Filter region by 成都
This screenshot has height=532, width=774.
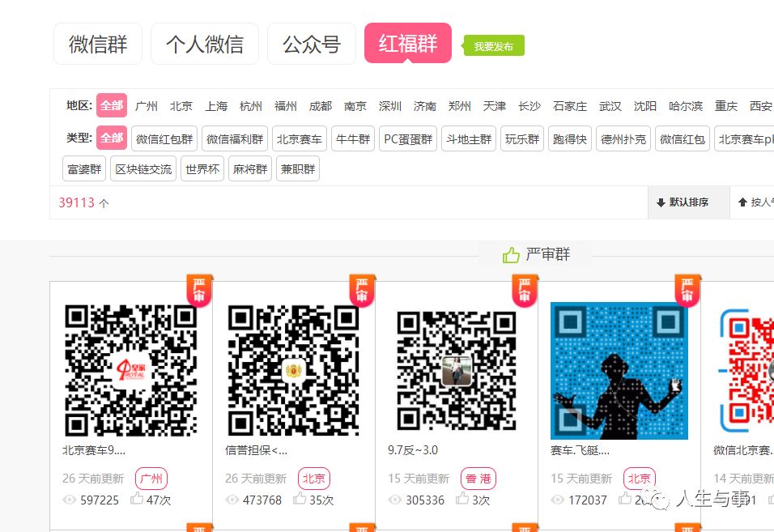[321, 106]
